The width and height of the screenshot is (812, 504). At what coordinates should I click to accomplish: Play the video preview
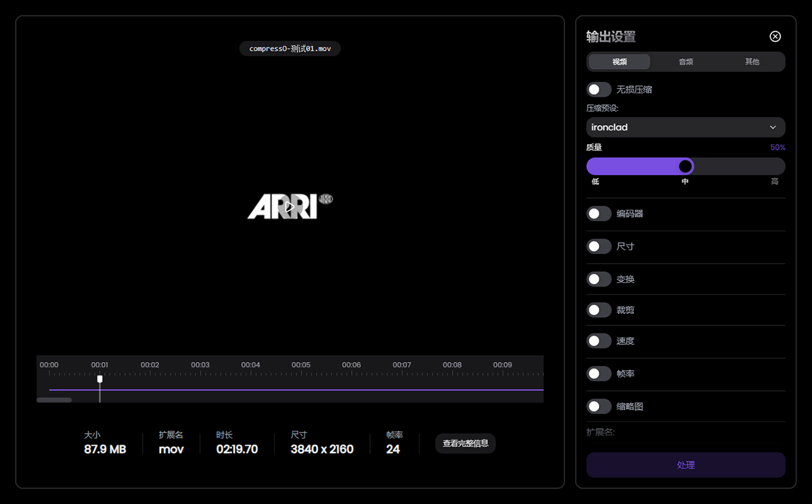(290, 207)
